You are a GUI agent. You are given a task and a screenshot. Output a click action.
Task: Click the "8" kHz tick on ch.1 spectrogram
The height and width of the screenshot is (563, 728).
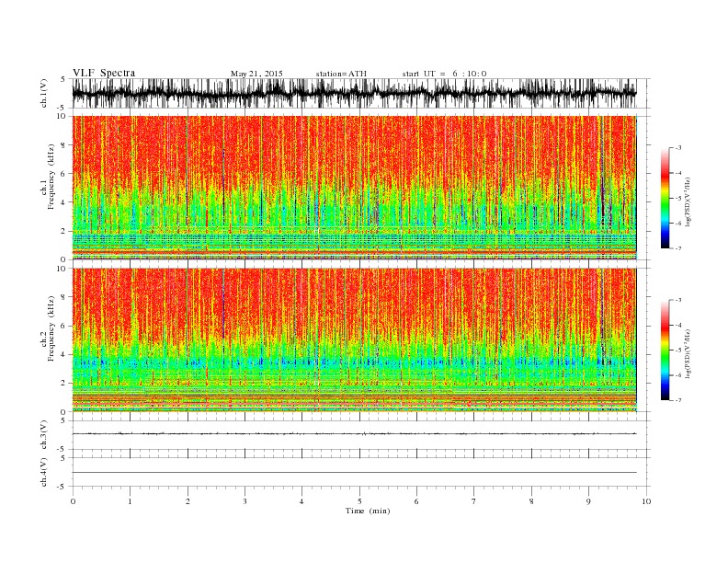tap(64, 145)
